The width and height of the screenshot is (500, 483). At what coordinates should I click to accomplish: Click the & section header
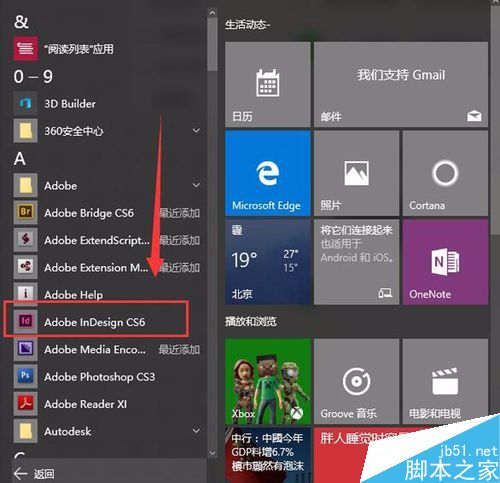point(21,22)
